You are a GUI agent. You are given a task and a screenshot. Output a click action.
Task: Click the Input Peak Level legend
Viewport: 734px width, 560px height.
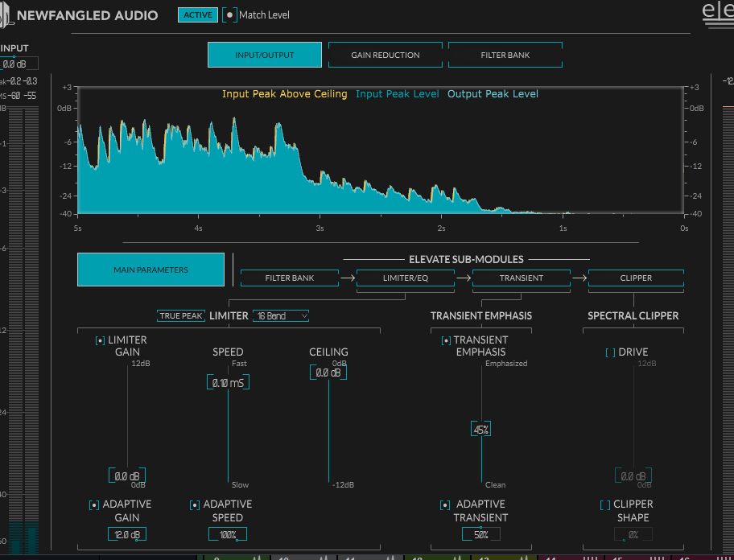[x=398, y=94]
